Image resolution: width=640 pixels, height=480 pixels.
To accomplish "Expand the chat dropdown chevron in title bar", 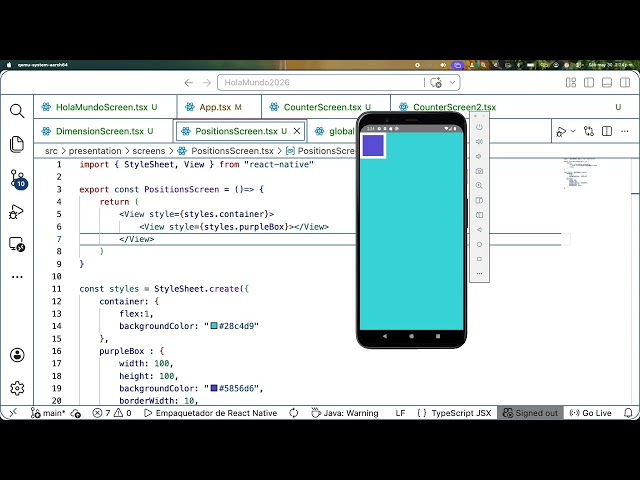I will (x=452, y=82).
